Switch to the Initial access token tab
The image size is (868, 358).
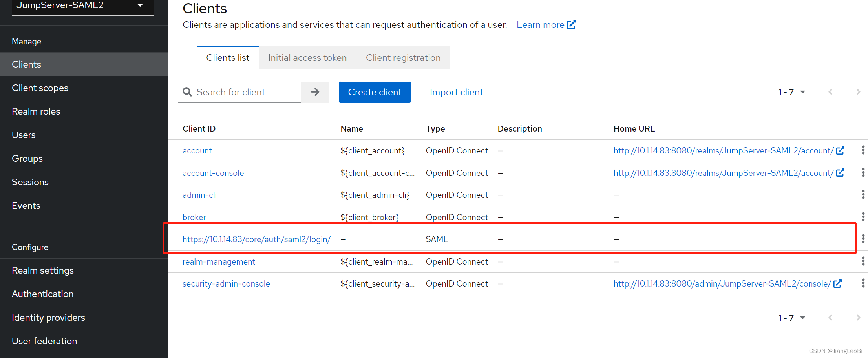tap(307, 57)
